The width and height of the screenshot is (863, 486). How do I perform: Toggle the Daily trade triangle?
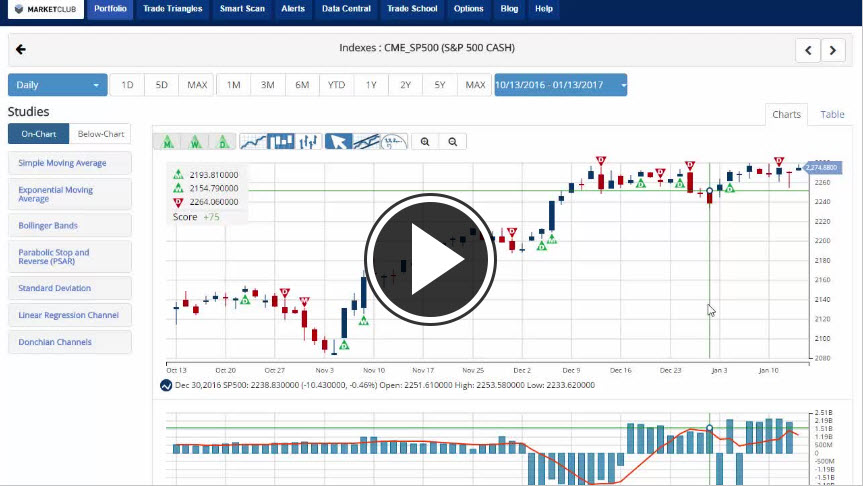tap(223, 142)
